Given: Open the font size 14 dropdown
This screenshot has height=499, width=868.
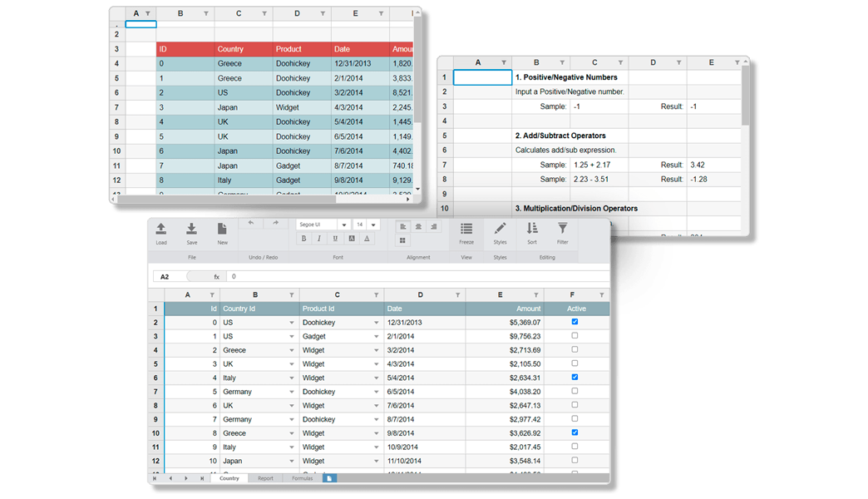Looking at the screenshot, I should point(373,225).
